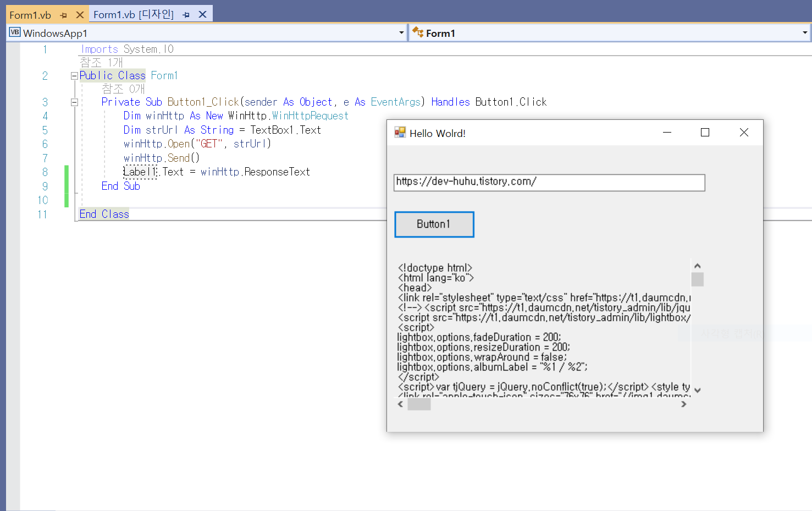
Task: Click Button1 in the Hello Wolrd! form
Action: [434, 224]
